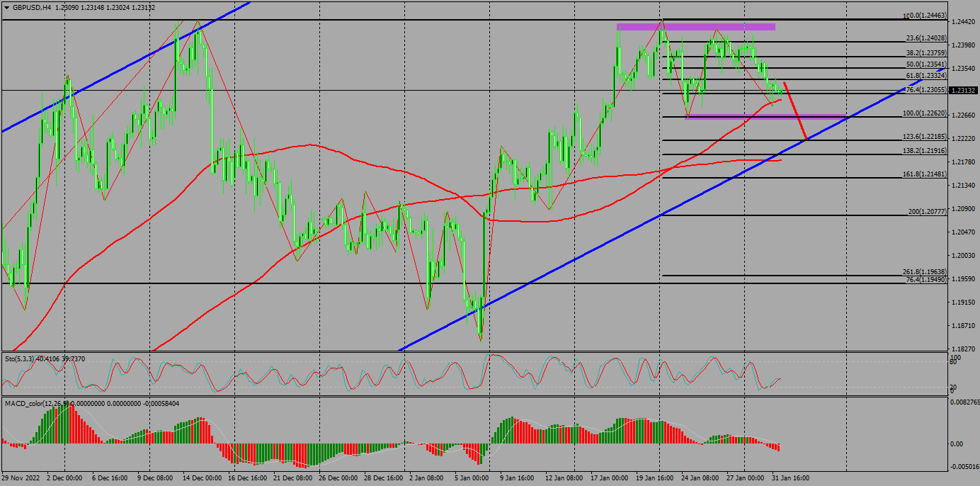The height and width of the screenshot is (486, 980).
Task: Click the GBPUSD,H4 chart title text
Action: coord(32,7)
